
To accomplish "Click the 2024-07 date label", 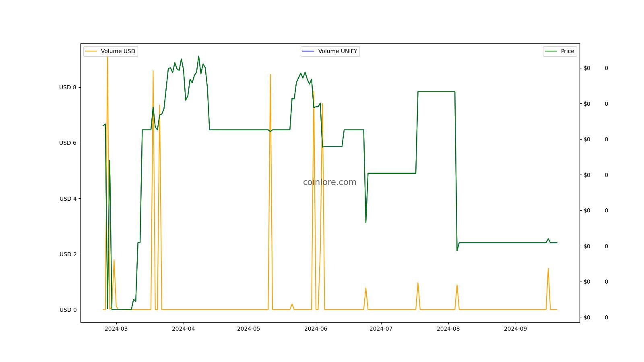I will pos(381,329).
